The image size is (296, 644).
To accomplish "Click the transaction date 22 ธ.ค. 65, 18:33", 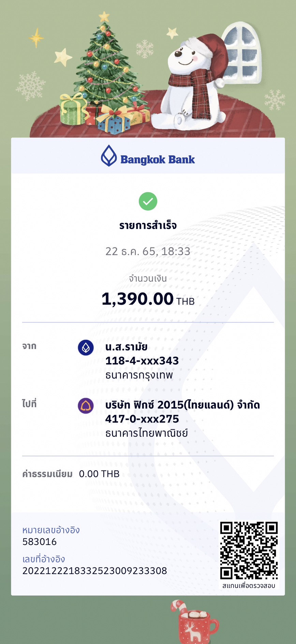I will point(148,252).
